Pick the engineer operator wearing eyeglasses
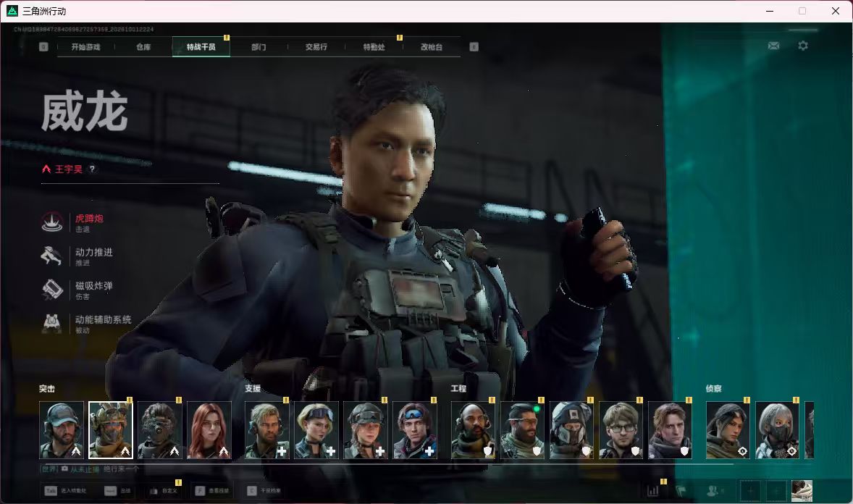853x504 pixels. tap(621, 430)
